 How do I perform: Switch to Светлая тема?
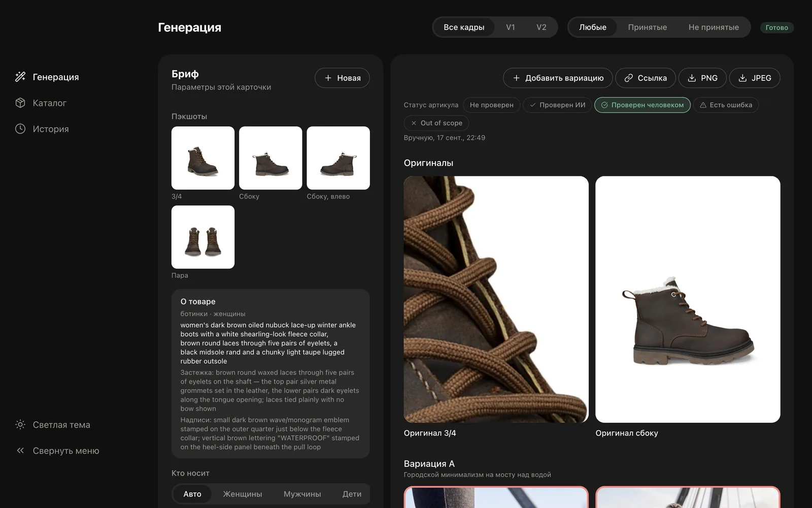point(53,425)
